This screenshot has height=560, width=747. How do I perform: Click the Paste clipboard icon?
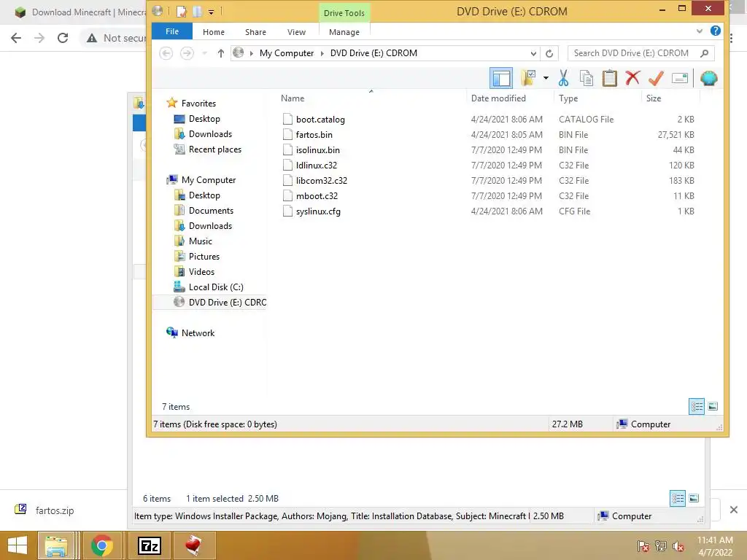pyautogui.click(x=609, y=78)
